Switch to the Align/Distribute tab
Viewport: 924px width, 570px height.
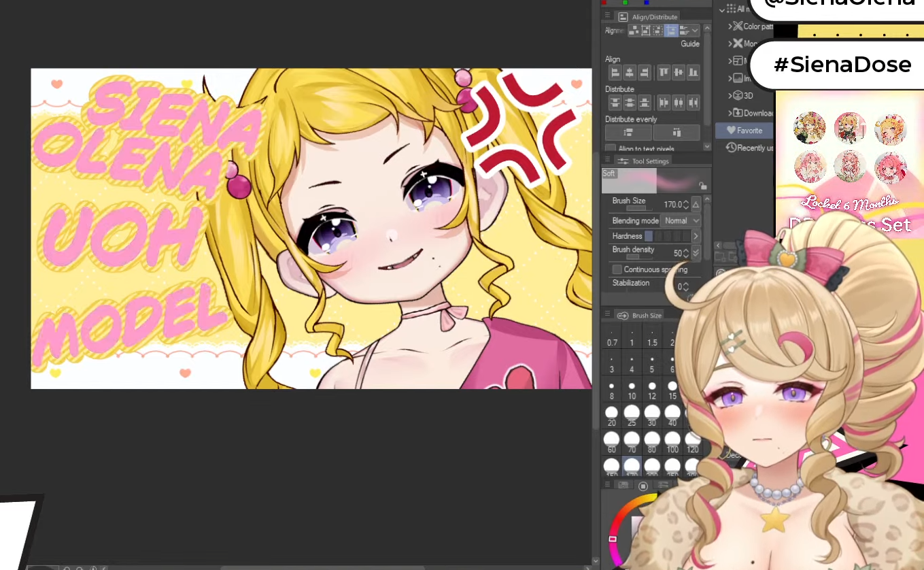(x=647, y=16)
